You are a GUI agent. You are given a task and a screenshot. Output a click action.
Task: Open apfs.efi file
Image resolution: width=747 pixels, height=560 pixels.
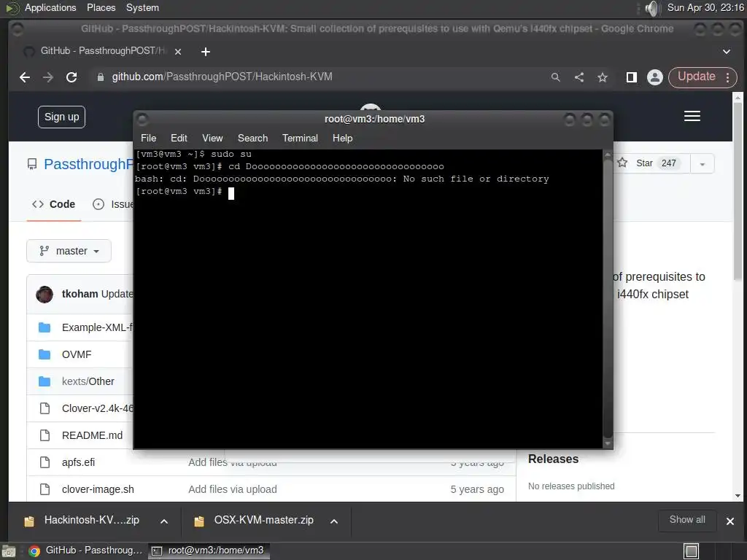[x=79, y=462]
